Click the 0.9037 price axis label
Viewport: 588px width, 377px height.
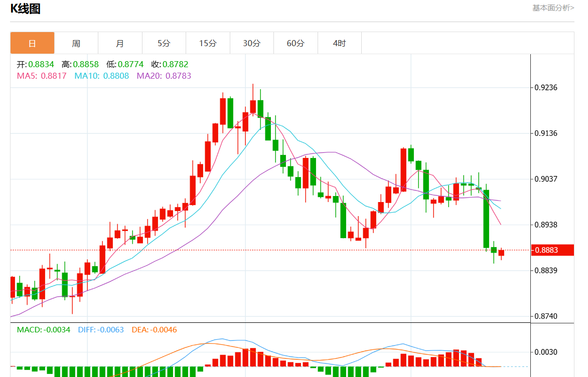pos(546,179)
